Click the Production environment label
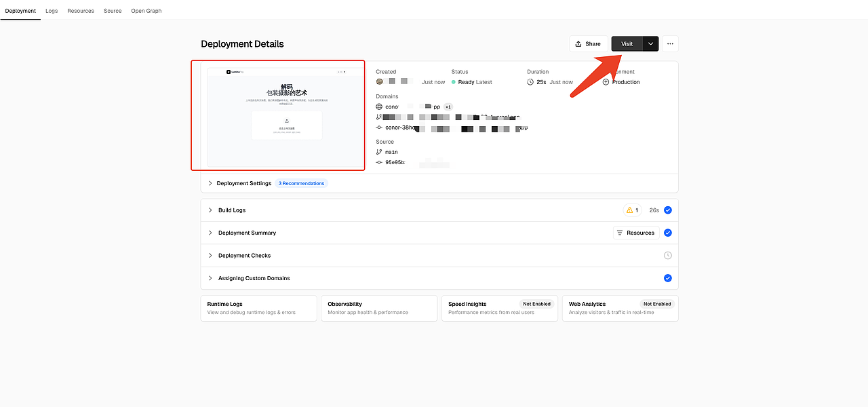The width and height of the screenshot is (868, 407). [626, 82]
